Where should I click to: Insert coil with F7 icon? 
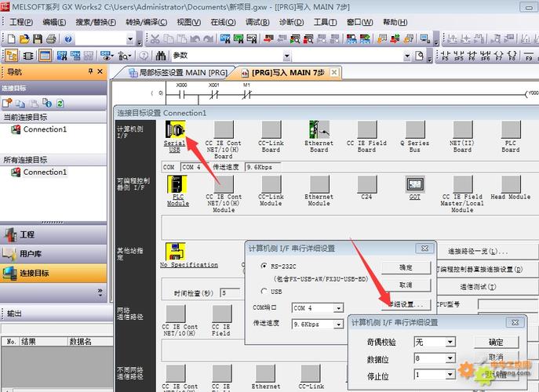click(499, 56)
